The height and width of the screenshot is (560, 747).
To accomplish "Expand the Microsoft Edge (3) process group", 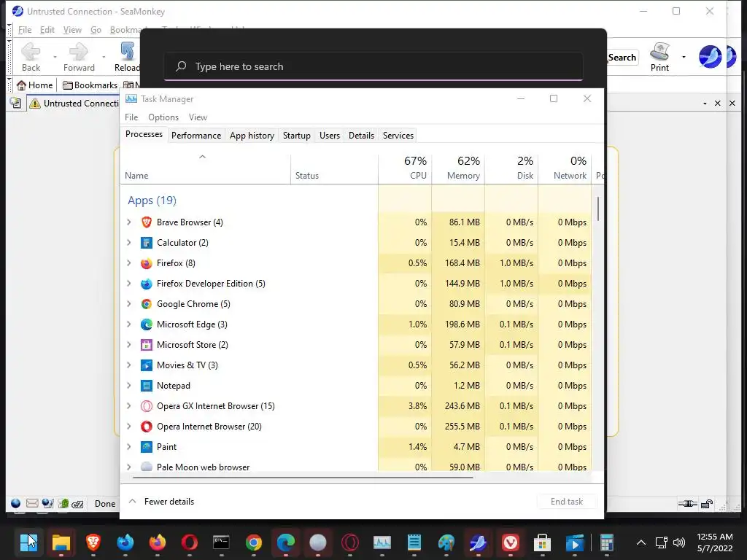I will (x=128, y=324).
